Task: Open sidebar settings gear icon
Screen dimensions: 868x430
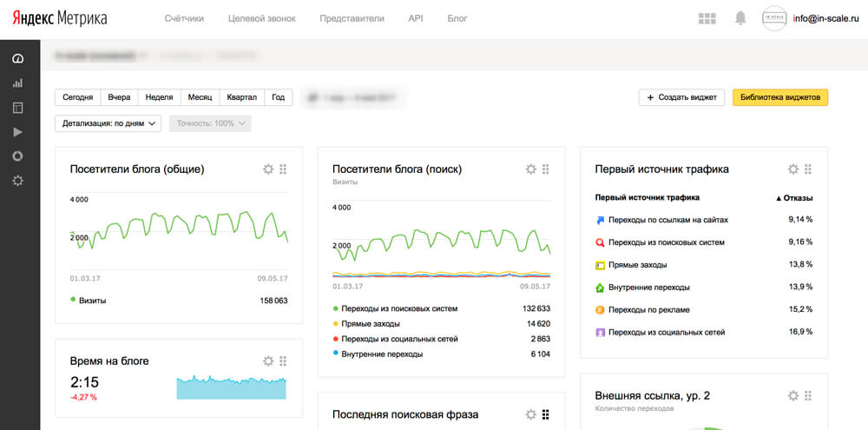Action: (17, 181)
